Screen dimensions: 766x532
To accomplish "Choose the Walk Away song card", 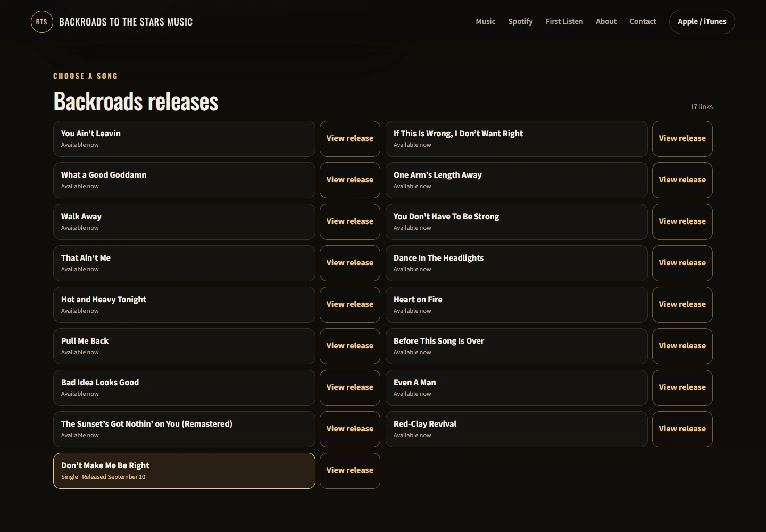I will coord(184,222).
